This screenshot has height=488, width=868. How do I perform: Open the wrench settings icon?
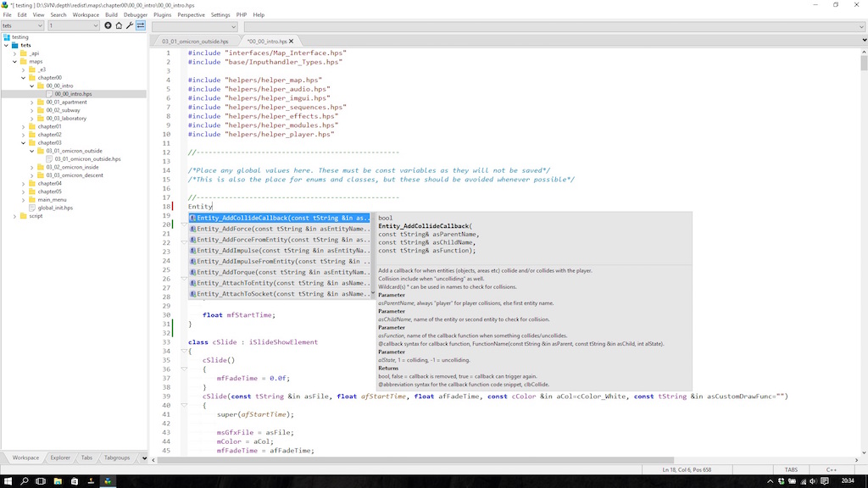tap(130, 26)
